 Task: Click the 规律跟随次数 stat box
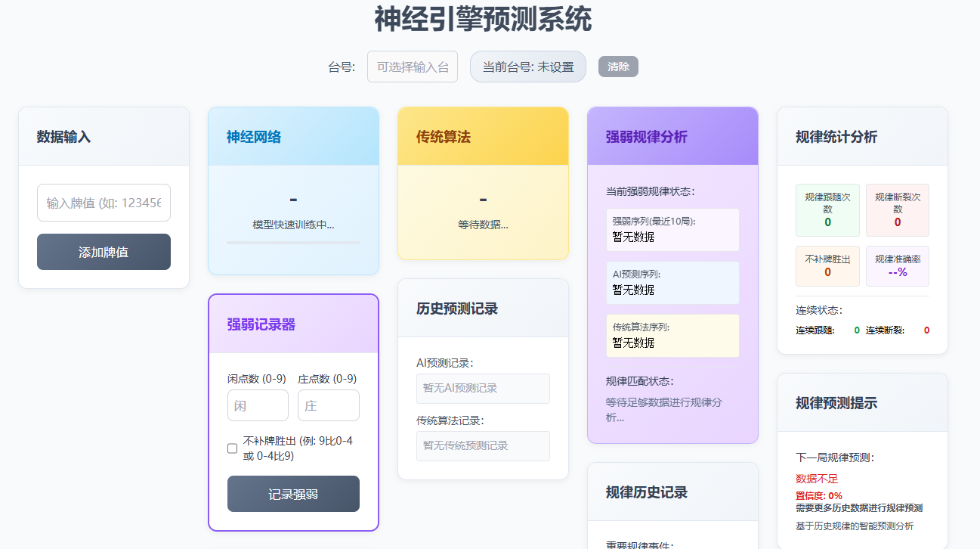(x=827, y=210)
